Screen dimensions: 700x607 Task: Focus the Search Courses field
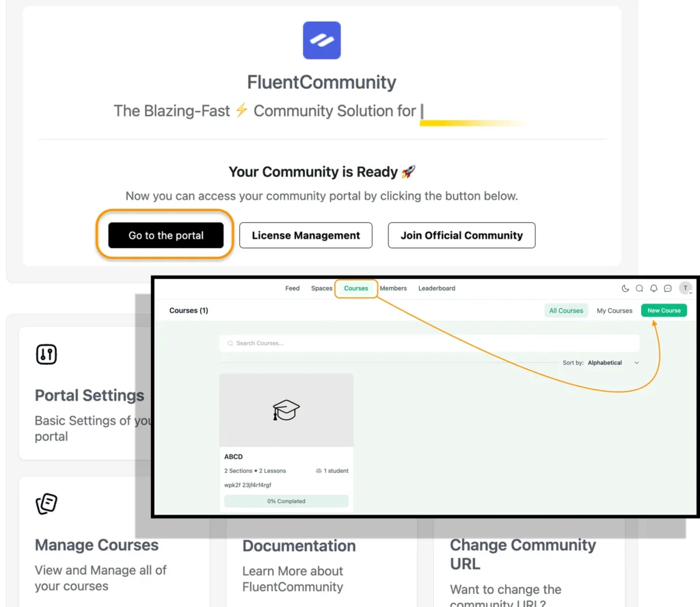(429, 343)
